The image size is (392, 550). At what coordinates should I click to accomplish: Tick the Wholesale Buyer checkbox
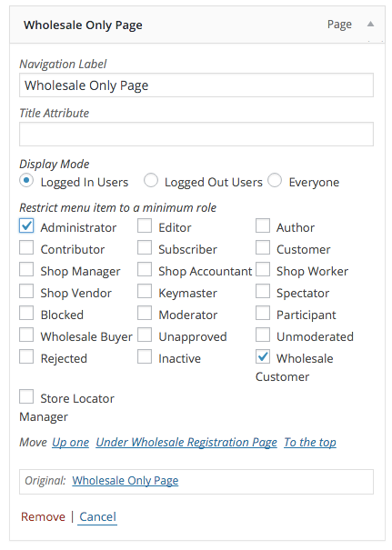[26, 335]
